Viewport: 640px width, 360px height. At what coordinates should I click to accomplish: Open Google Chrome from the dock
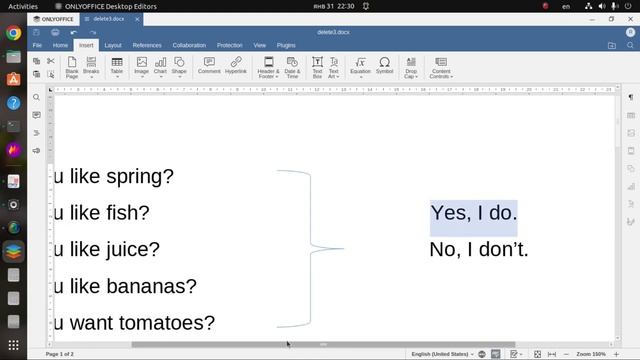13,33
